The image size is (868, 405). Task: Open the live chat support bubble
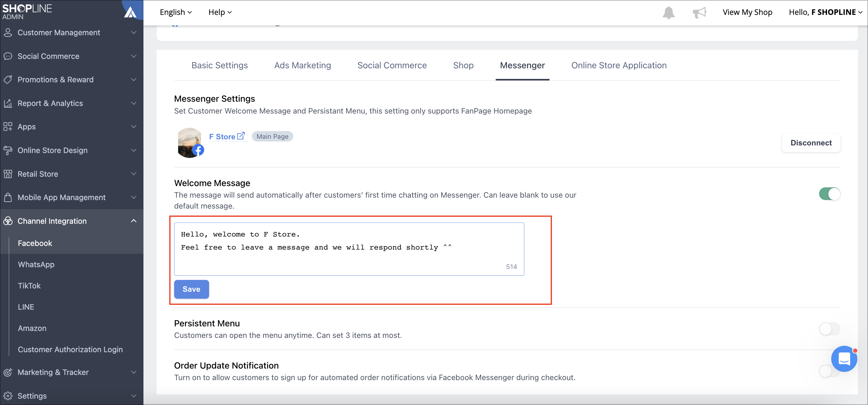(844, 359)
